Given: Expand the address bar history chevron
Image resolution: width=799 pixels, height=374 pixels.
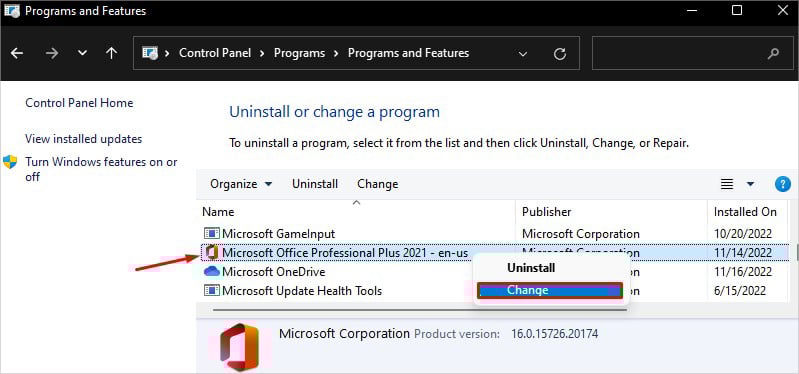Looking at the screenshot, I should [523, 54].
